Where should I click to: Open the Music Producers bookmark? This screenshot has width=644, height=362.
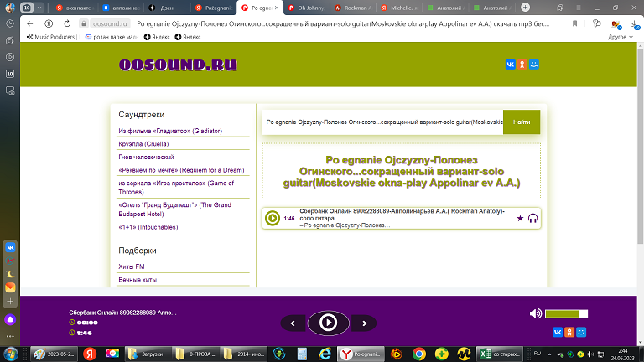pyautogui.click(x=51, y=37)
